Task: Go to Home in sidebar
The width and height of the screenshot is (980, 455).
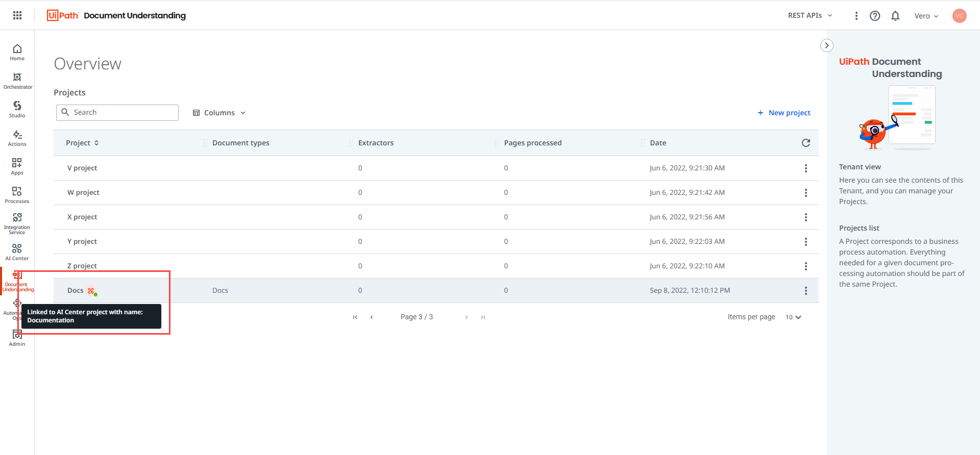Action: (x=17, y=52)
